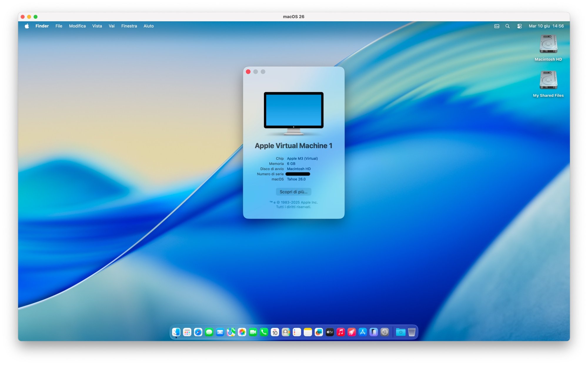Open the Apple menu

(27, 26)
